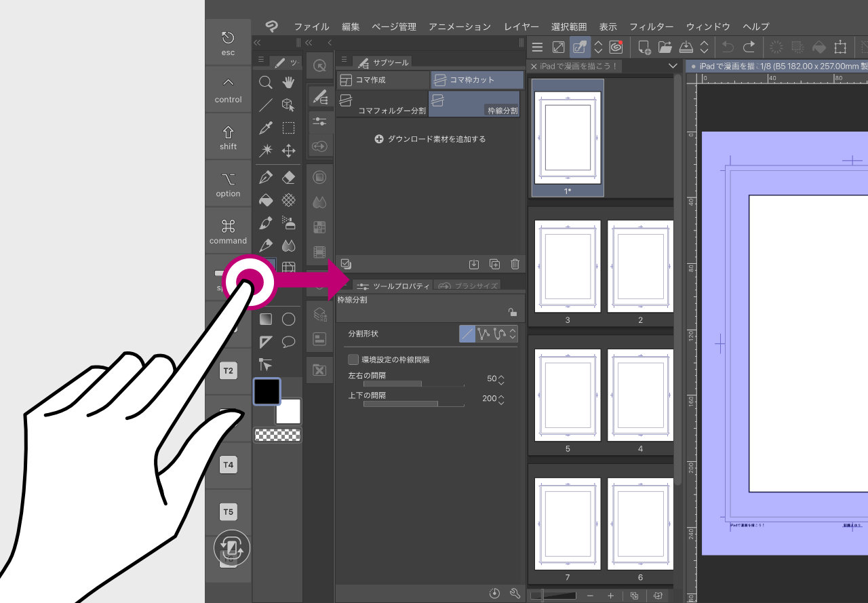Enable 環境設定の枠線間隔 checkbox
Viewport: 868px width, 603px height.
[x=353, y=359]
